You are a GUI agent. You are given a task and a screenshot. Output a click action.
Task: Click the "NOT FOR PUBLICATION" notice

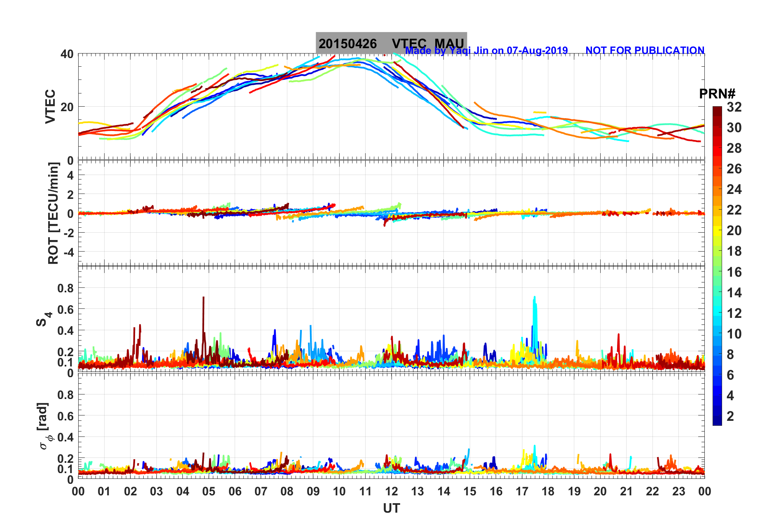coord(645,51)
